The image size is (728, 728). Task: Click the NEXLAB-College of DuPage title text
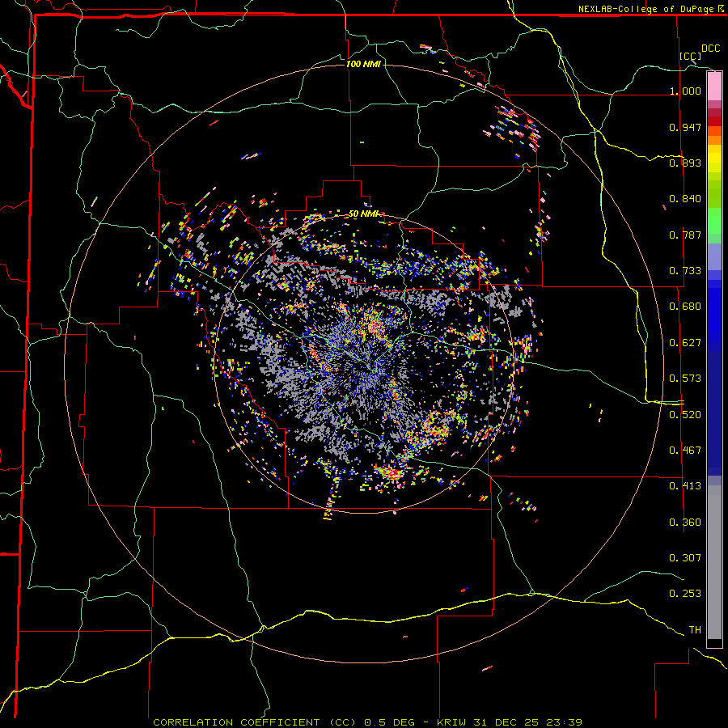tap(645, 9)
